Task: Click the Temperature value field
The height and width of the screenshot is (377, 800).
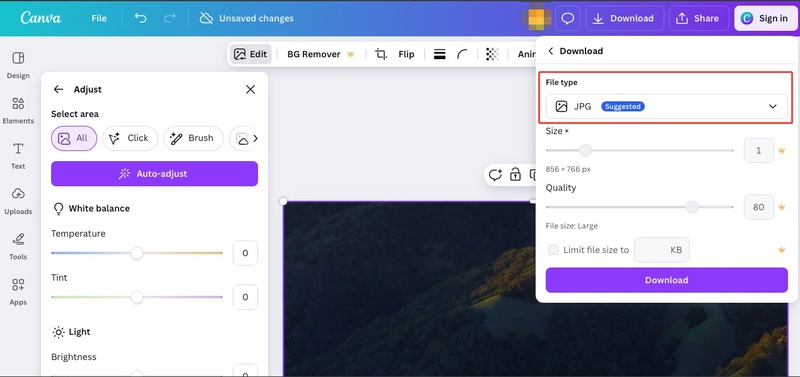Action: point(245,253)
